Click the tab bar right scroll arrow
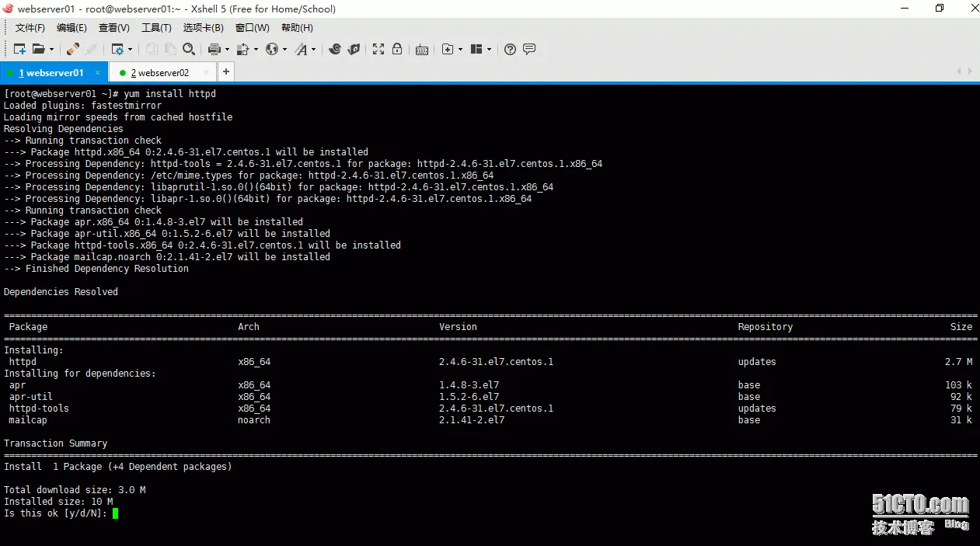This screenshot has height=546, width=980. [969, 71]
